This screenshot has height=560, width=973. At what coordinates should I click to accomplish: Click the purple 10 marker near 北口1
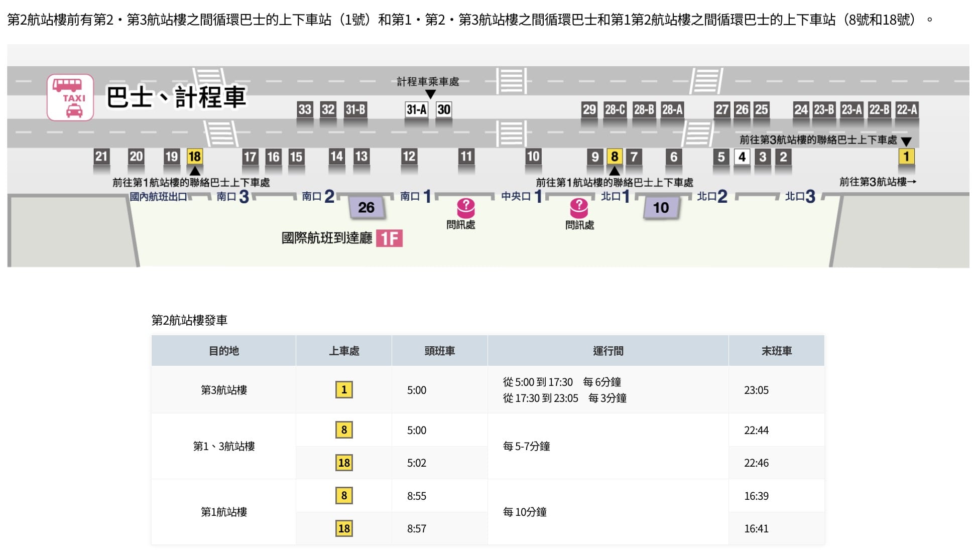[661, 207]
